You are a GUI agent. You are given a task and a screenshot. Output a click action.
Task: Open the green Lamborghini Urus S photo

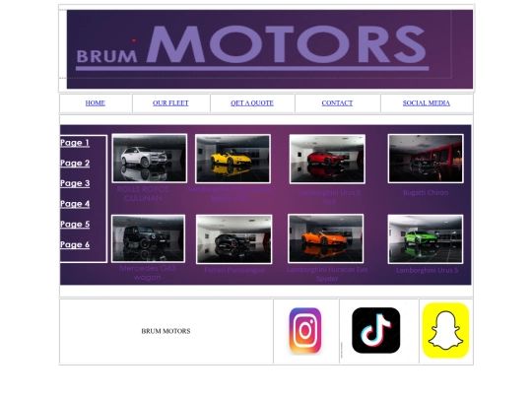coord(426,239)
